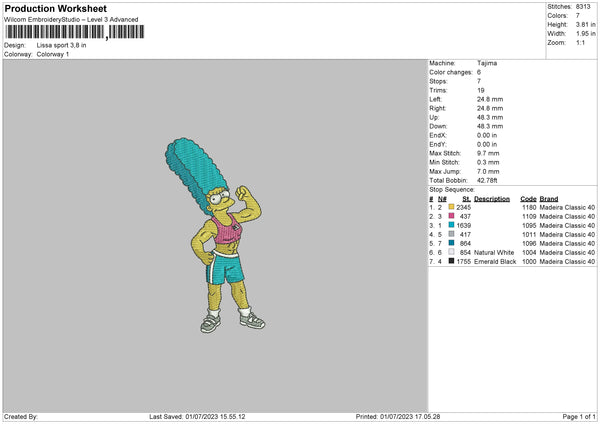Click thread code 1000
Image resolution: width=600 pixels, height=424 pixels.
pos(529,262)
